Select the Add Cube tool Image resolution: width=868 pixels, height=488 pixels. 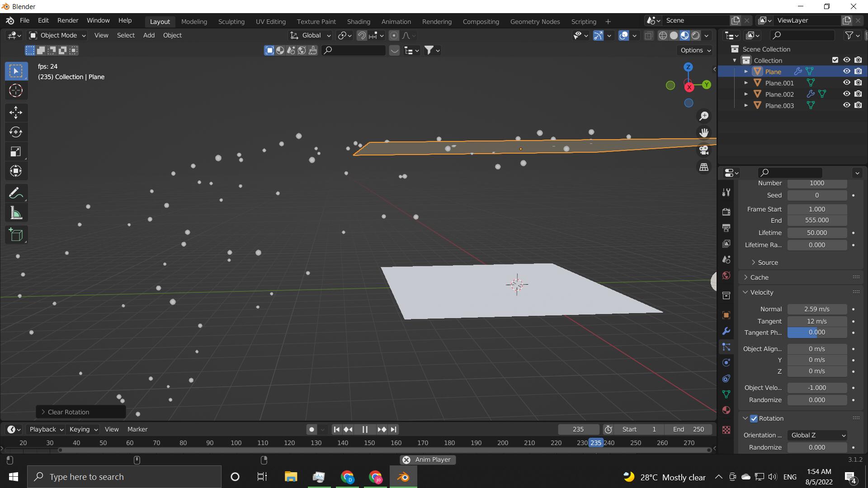tap(16, 235)
